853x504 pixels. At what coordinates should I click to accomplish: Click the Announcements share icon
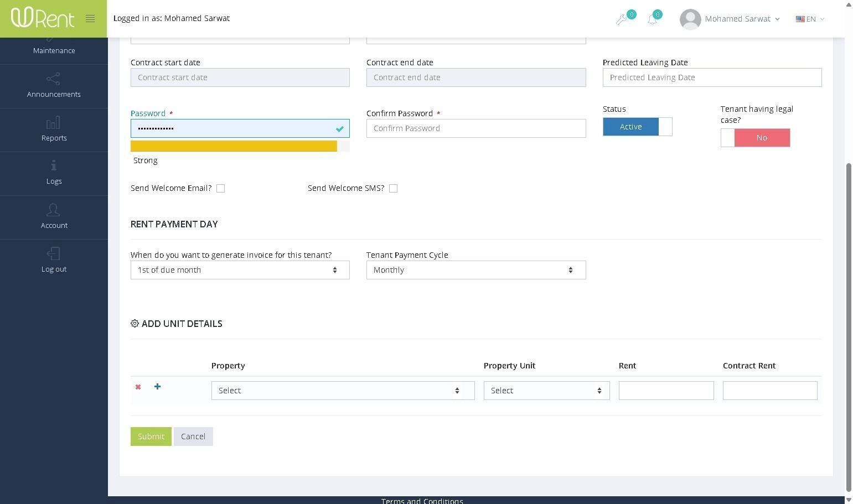click(53, 79)
